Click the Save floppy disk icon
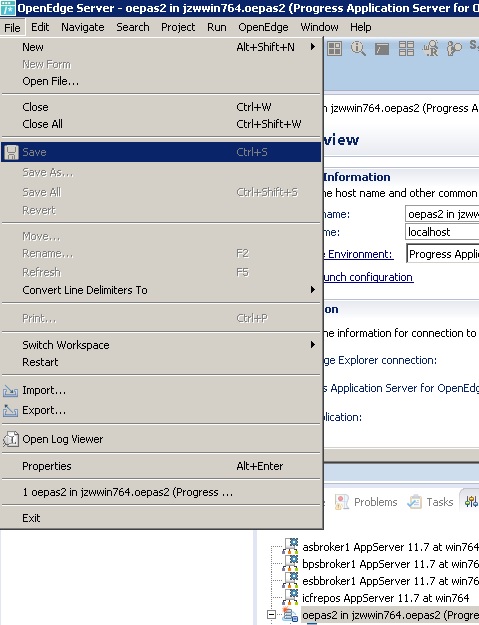 tap(12, 152)
